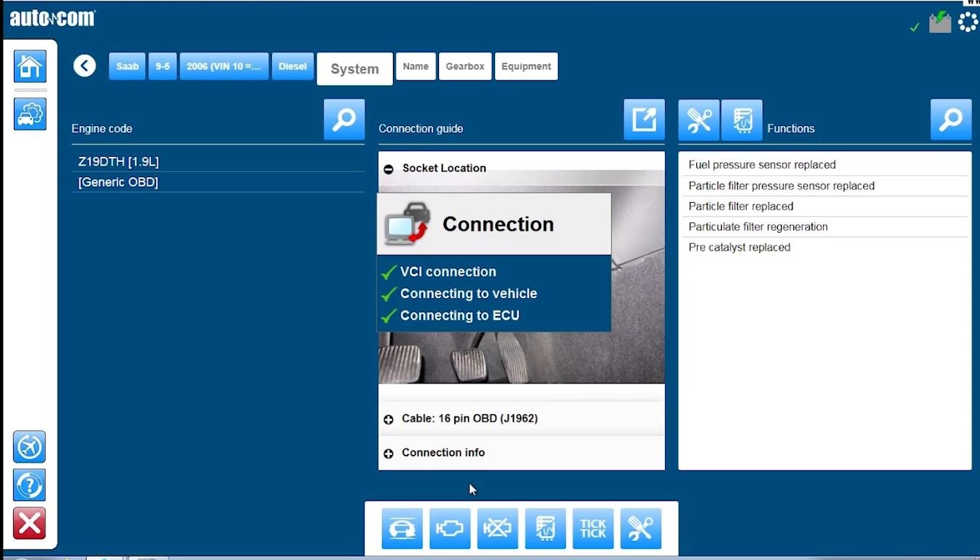The height and width of the screenshot is (560, 980).
Task: Open the vehicle scan car icon in bottom toolbar
Action: point(402,529)
